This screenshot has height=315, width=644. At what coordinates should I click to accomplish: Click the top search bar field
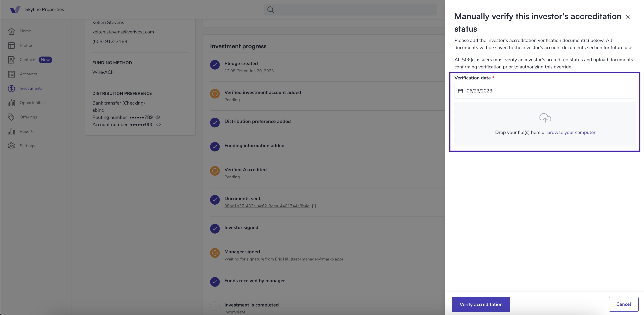350,9
